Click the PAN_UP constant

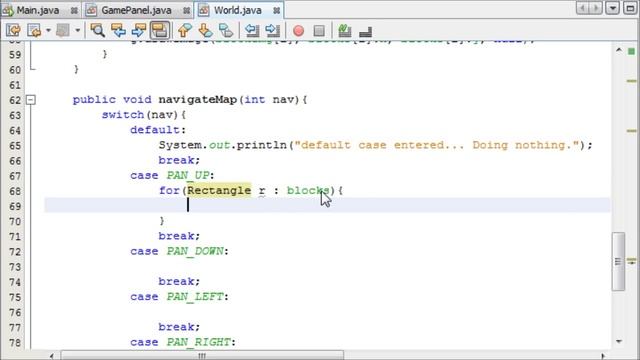coord(188,176)
